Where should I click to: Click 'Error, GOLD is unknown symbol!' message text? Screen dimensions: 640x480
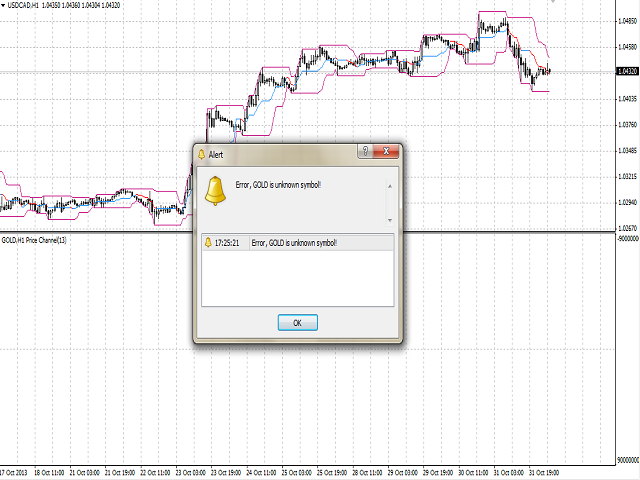coord(278,185)
